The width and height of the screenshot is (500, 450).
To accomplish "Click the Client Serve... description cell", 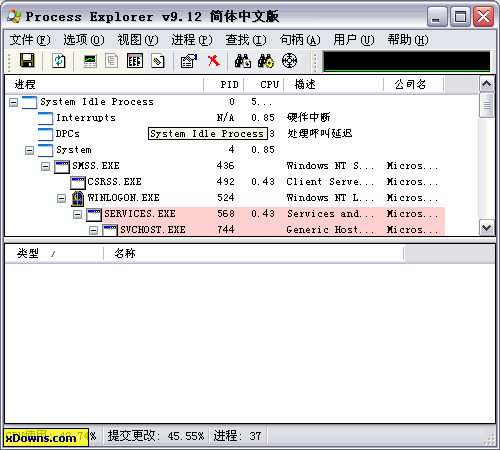I will [330, 182].
